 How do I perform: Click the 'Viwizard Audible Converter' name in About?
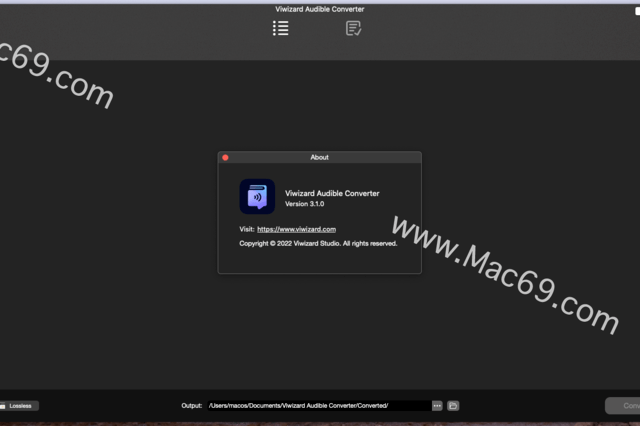click(332, 193)
